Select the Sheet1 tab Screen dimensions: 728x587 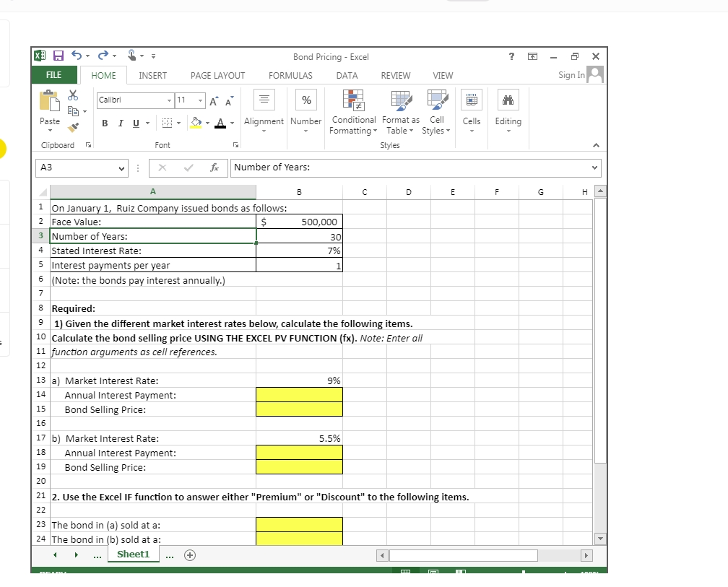click(x=133, y=555)
